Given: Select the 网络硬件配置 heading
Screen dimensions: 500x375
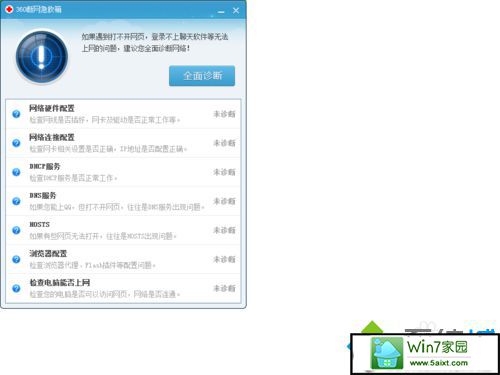Looking at the screenshot, I should click(52, 108).
